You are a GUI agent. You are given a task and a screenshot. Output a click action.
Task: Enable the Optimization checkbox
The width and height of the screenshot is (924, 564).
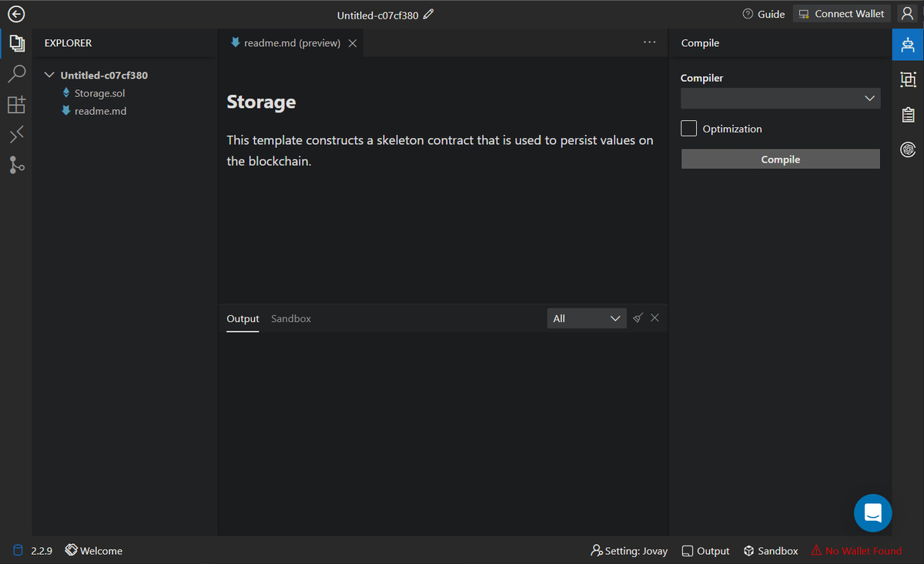click(x=688, y=129)
